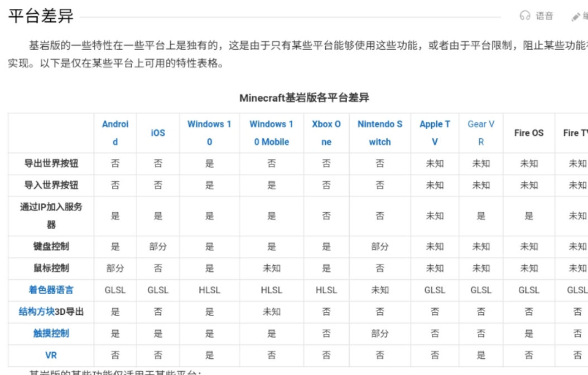Open the Windows 10 Mobile header link
This screenshot has width=588, height=375.
coord(272,133)
